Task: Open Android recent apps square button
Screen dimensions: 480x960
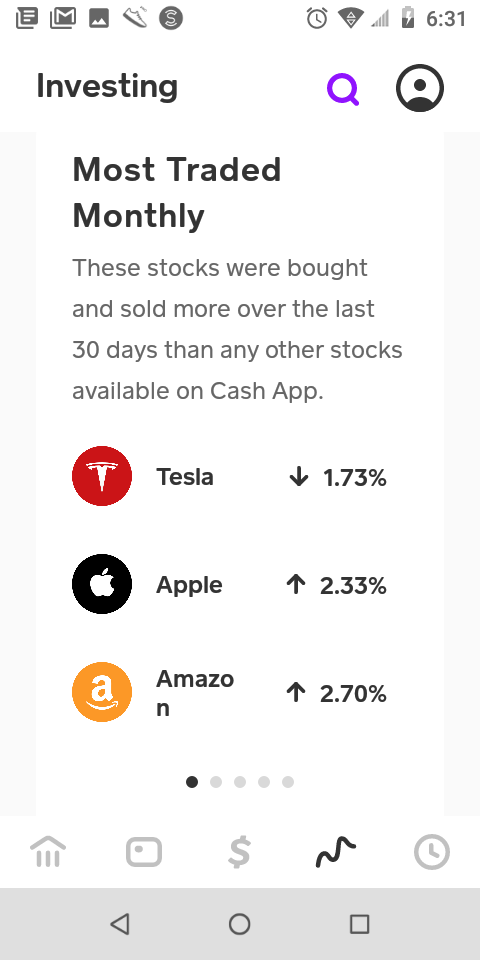Action: 359,924
